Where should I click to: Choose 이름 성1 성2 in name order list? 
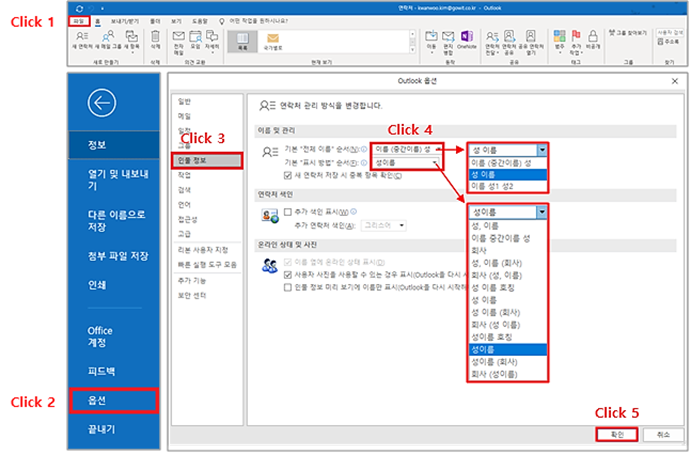point(508,186)
